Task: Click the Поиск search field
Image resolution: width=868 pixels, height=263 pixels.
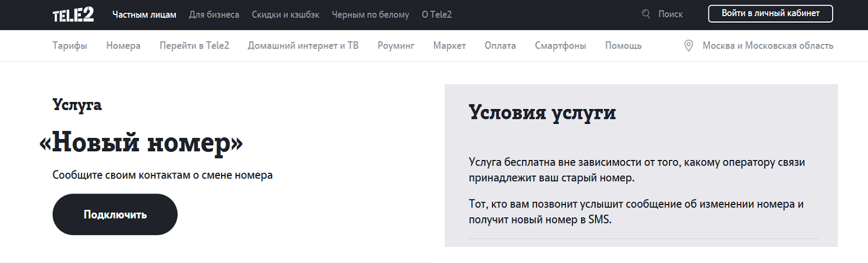Action: coord(671,14)
